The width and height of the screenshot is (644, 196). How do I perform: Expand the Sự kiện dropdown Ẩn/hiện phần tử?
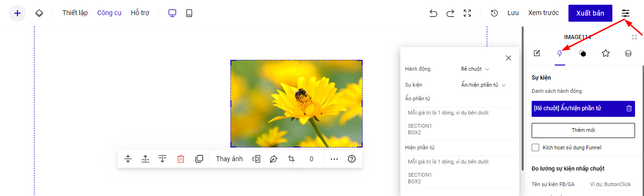(x=483, y=85)
